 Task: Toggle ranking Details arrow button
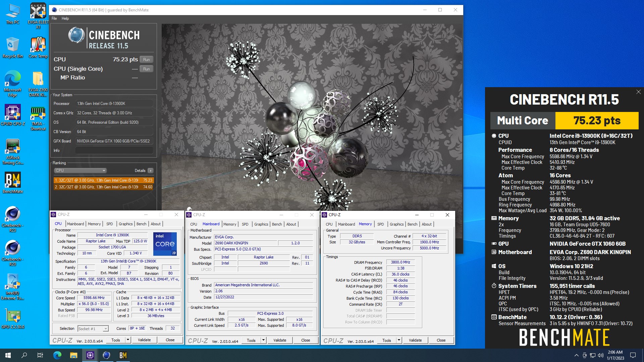tap(151, 171)
